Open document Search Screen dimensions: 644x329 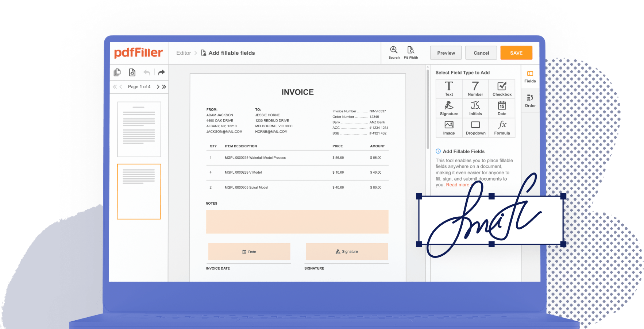(394, 52)
